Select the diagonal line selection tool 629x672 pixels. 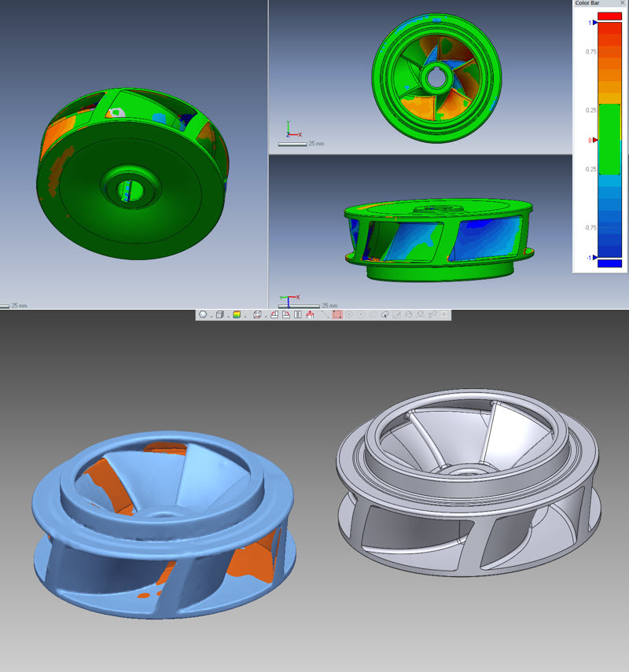coord(325,314)
